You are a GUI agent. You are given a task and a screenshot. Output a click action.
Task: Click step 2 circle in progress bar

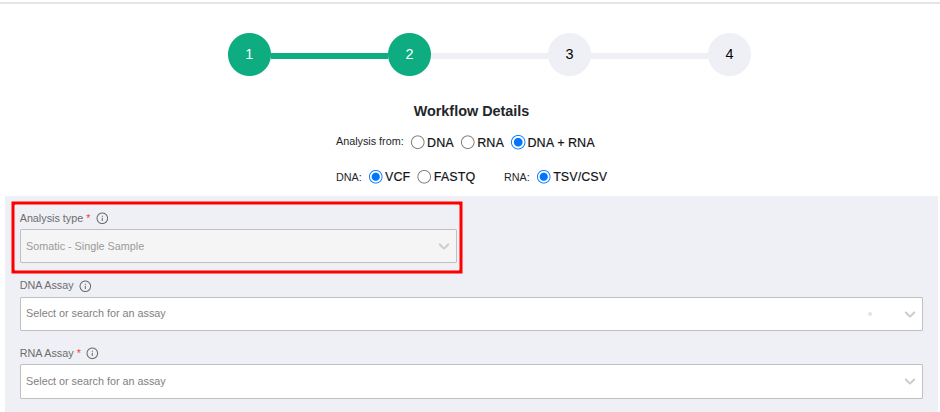click(409, 54)
